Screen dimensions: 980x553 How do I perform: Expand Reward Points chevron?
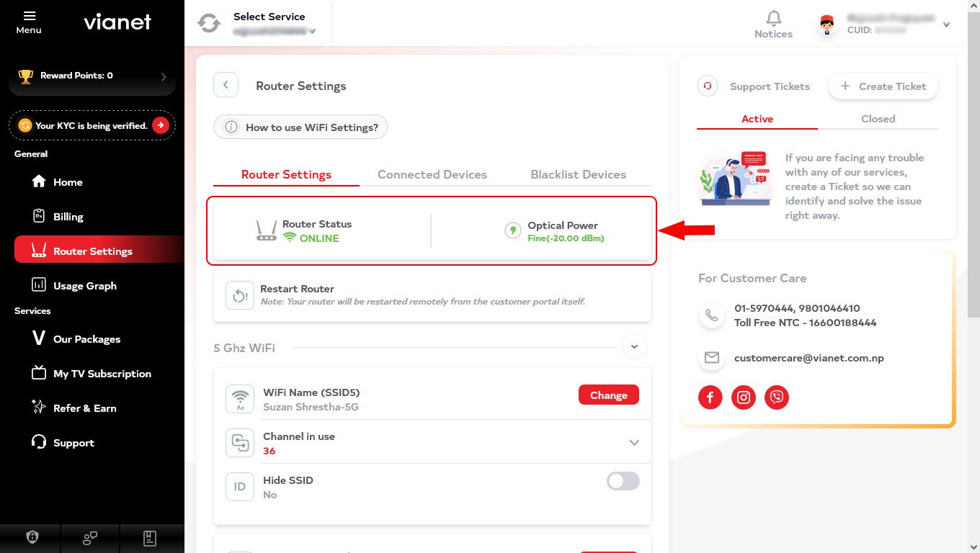[x=164, y=76]
